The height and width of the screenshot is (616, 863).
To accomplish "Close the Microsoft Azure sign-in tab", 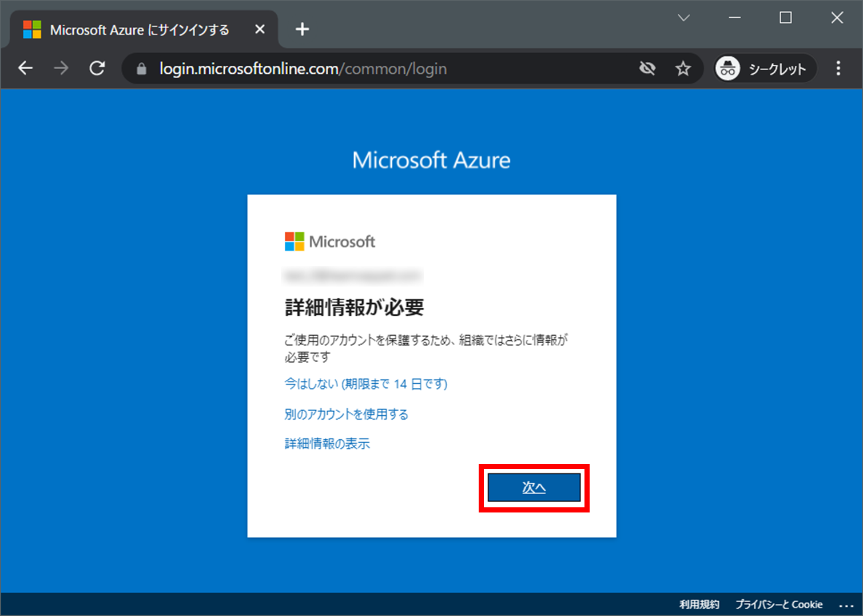I will pos(260,29).
